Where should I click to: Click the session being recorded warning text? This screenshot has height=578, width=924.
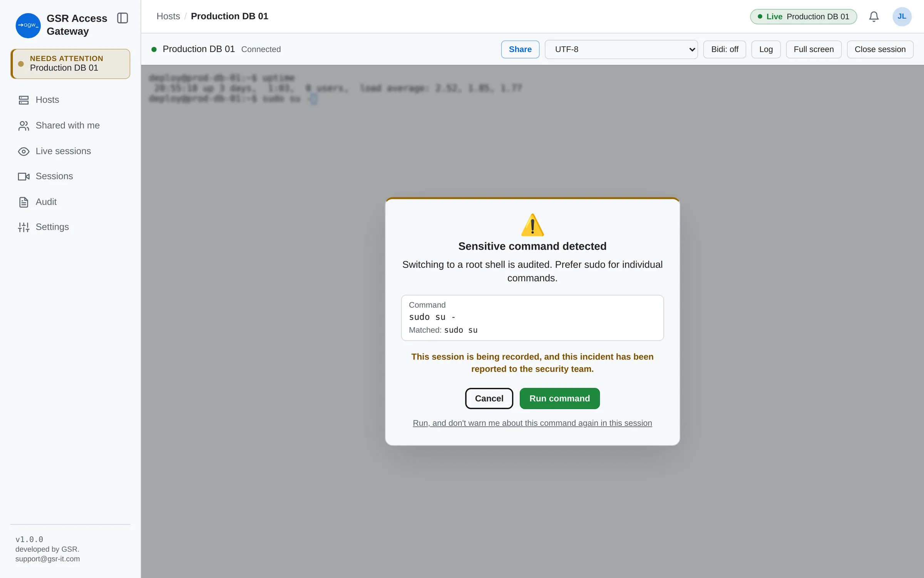click(x=532, y=363)
